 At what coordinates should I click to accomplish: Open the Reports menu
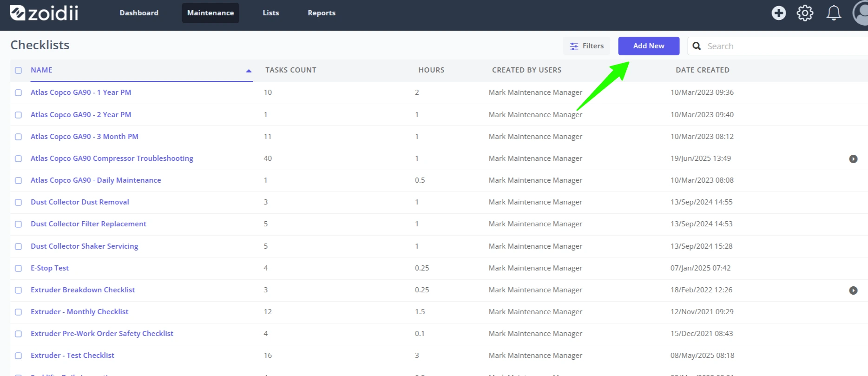pos(322,13)
